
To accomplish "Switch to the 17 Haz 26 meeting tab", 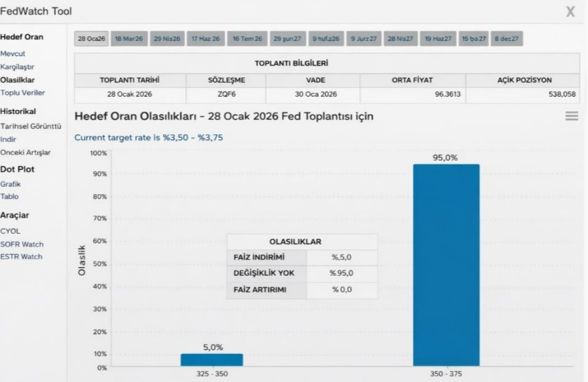I will 206,39.
